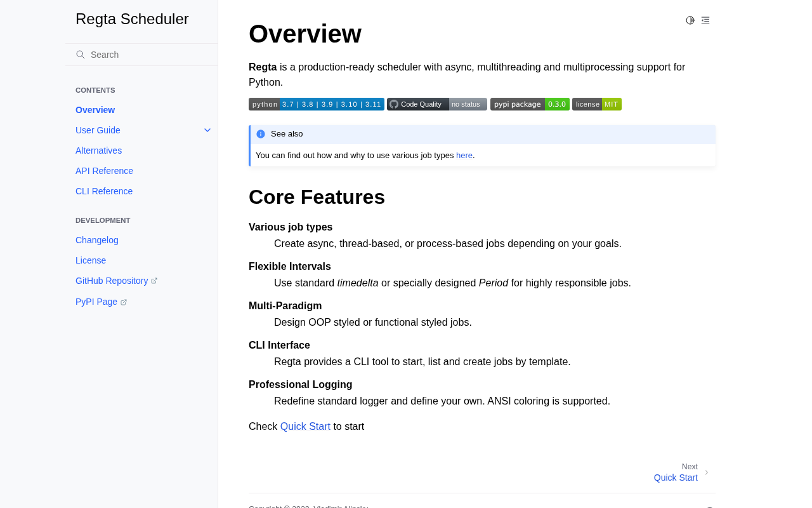Open the Overview sidebar item

[95, 110]
